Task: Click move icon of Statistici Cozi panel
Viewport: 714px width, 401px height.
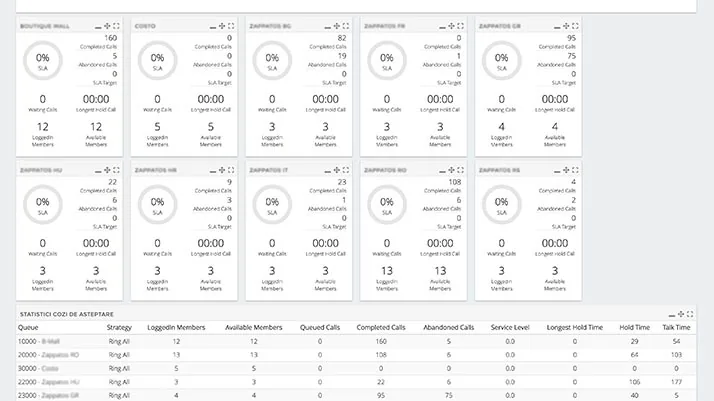Action: [681, 314]
